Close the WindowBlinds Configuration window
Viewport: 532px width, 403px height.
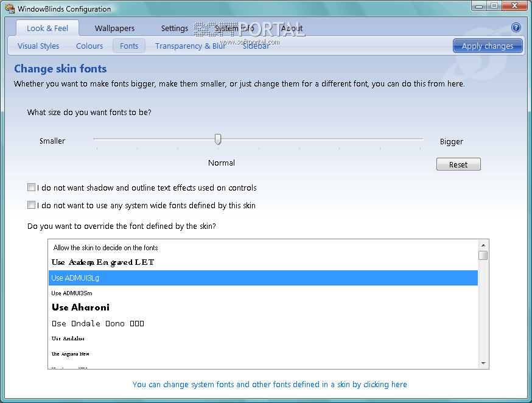pos(514,5)
